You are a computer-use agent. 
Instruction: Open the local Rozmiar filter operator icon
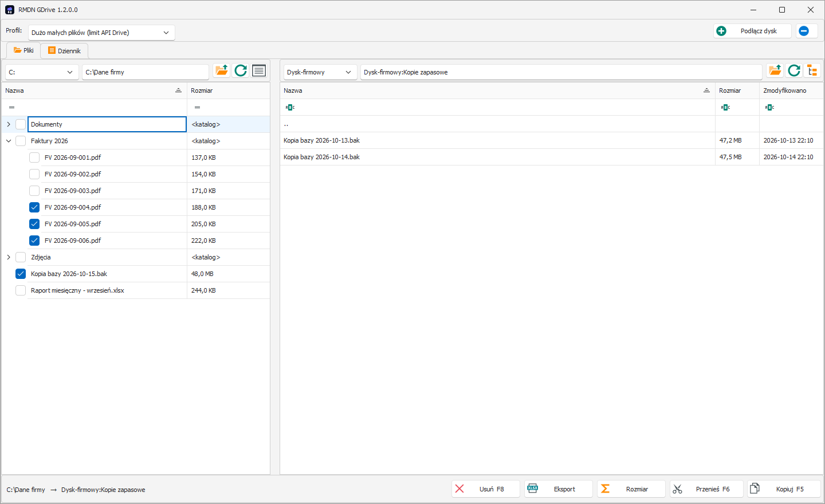point(197,107)
